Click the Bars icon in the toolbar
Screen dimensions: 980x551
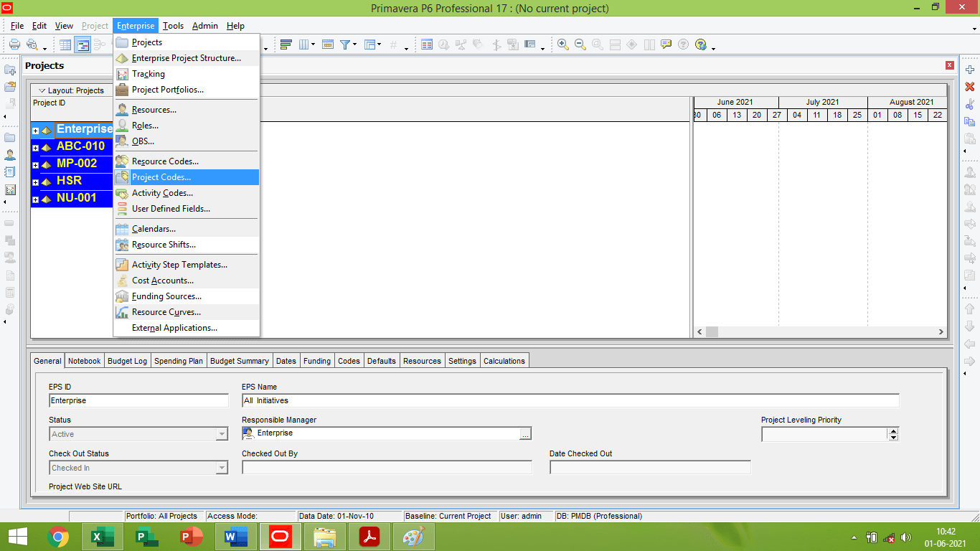[x=286, y=44]
